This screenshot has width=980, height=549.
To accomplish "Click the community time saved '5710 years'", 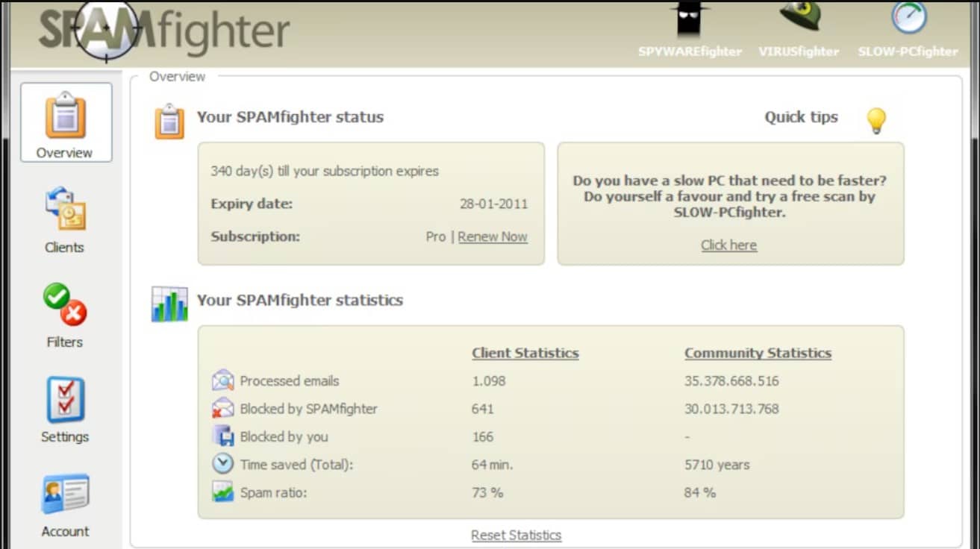I will coord(717,465).
